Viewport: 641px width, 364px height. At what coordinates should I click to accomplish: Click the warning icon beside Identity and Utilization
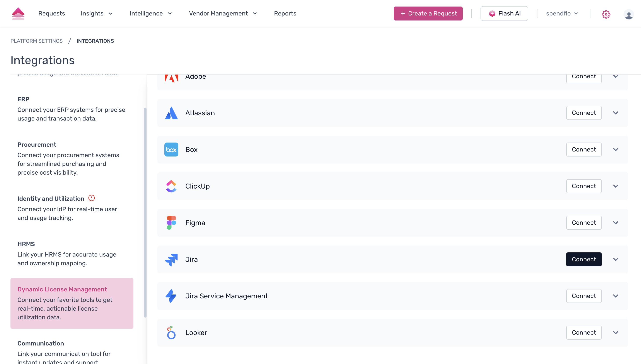tap(92, 198)
